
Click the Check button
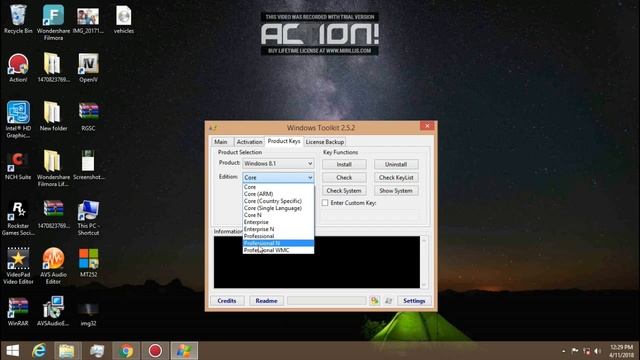(x=344, y=178)
